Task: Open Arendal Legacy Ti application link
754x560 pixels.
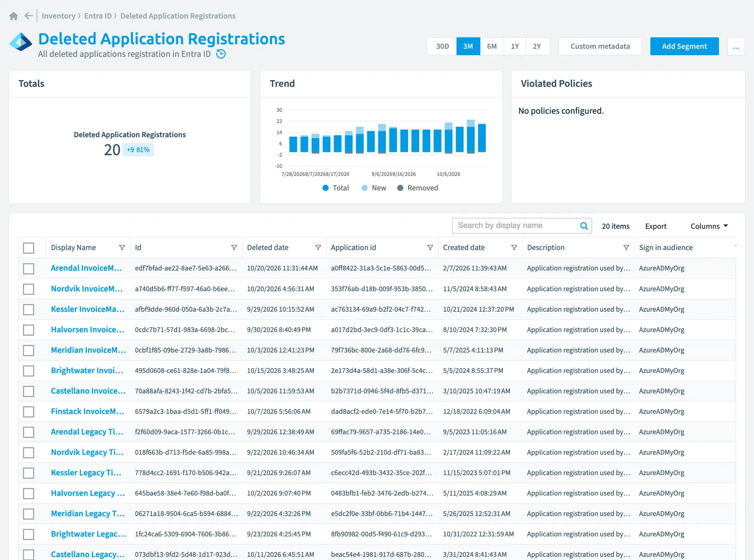Action: click(x=87, y=432)
